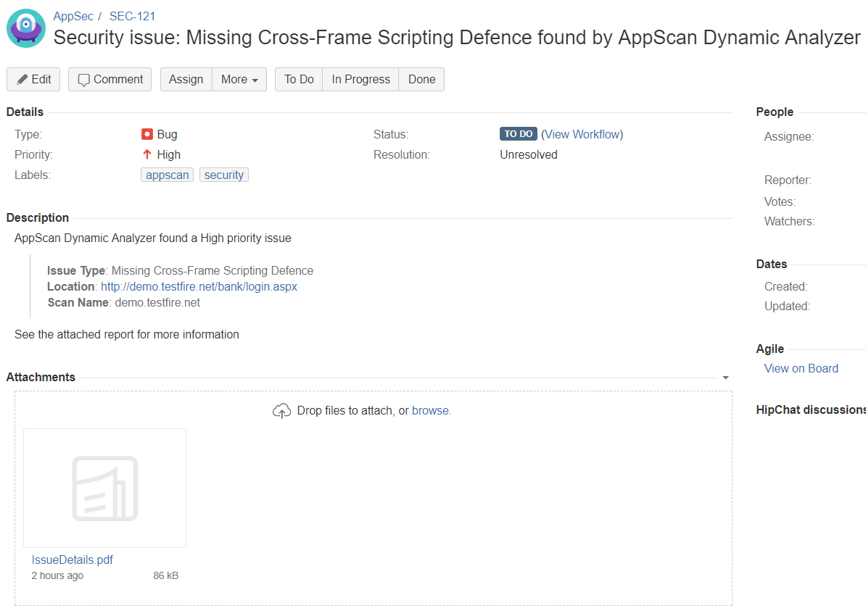
Task: Click the Edit button
Action: 33,80
